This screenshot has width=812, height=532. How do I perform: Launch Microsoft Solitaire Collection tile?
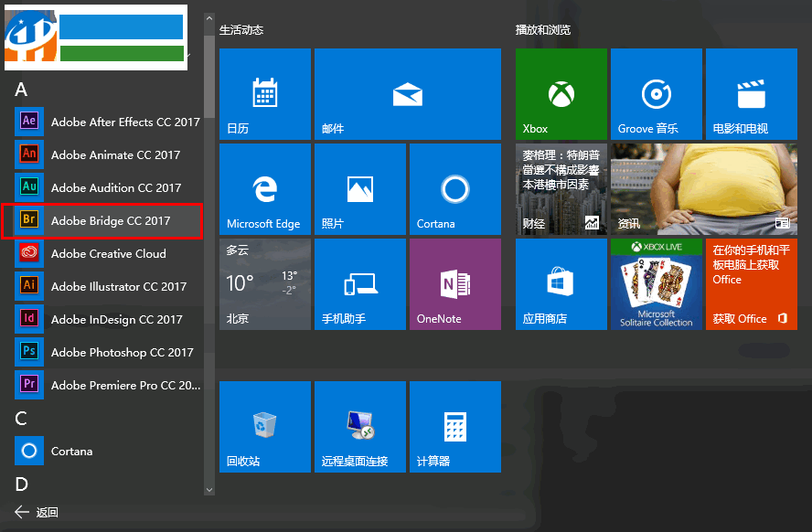tap(657, 284)
